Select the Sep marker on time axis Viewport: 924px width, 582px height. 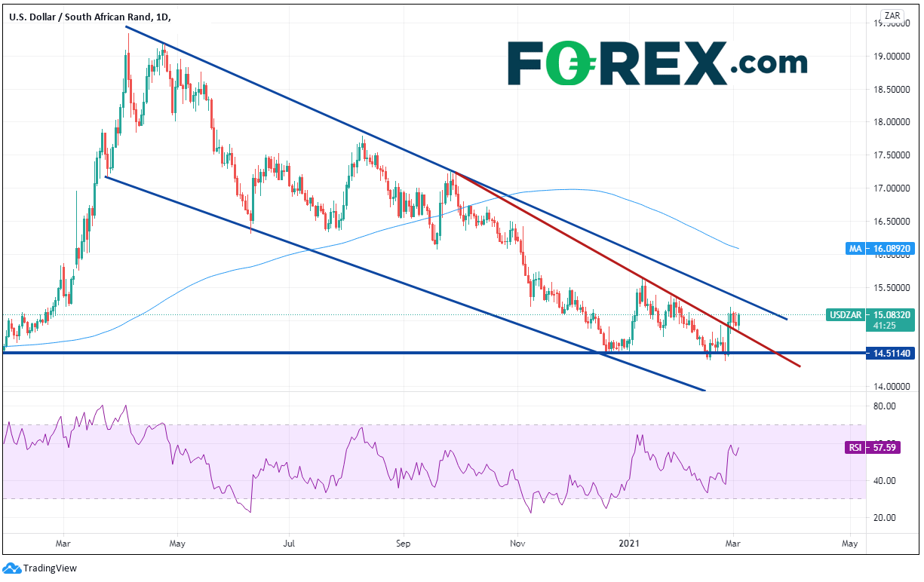click(x=402, y=542)
